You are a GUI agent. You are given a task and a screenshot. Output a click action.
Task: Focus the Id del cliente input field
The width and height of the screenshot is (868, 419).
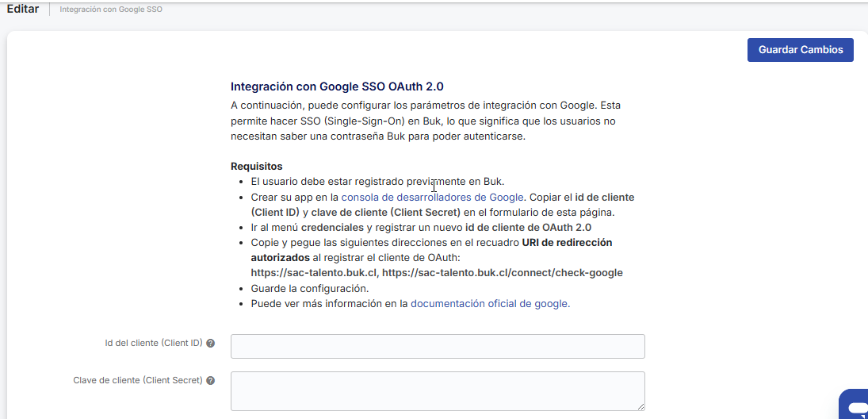[x=438, y=347]
